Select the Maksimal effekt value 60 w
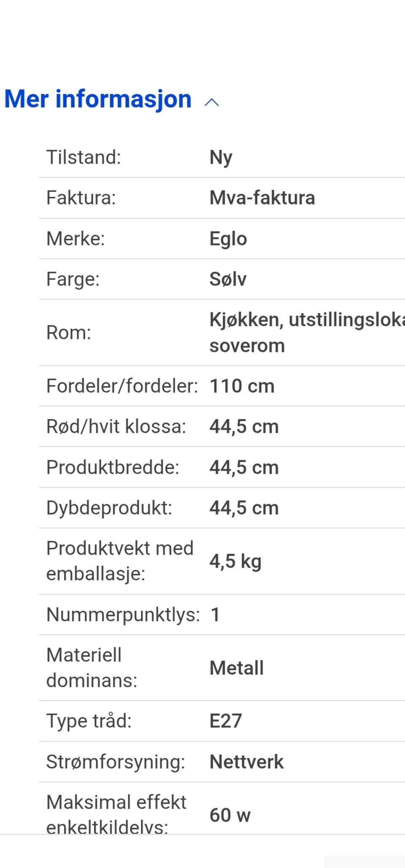The image size is (405, 868). pos(230,815)
